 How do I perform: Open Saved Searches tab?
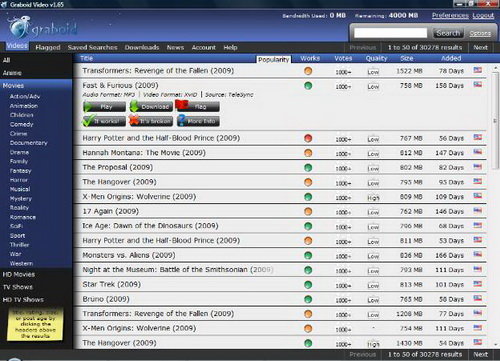pos(93,47)
